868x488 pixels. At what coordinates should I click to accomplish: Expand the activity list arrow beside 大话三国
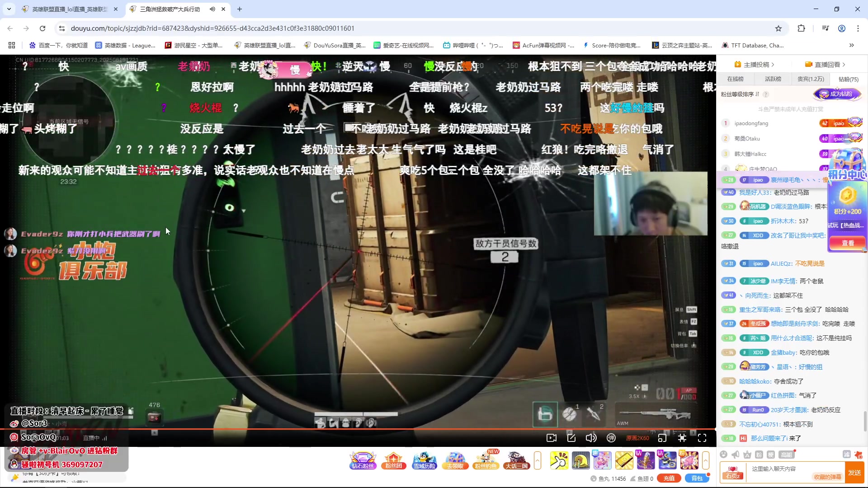coord(538,460)
